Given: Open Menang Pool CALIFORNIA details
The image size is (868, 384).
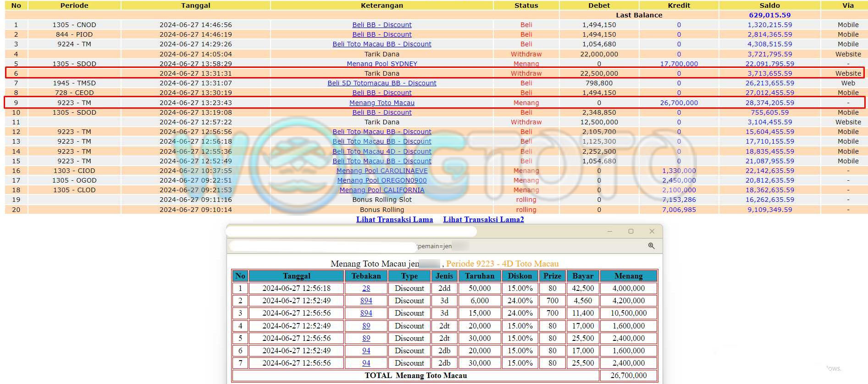Looking at the screenshot, I should click(x=381, y=190).
